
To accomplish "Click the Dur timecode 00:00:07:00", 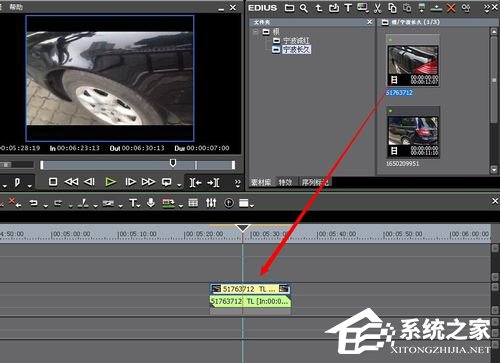I will point(208,148).
